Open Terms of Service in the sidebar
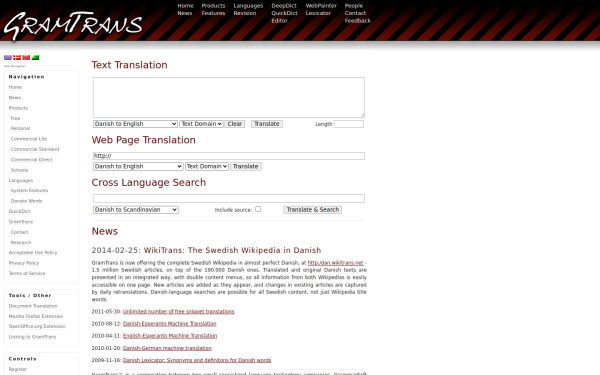The width and height of the screenshot is (600, 375). pyautogui.click(x=27, y=273)
